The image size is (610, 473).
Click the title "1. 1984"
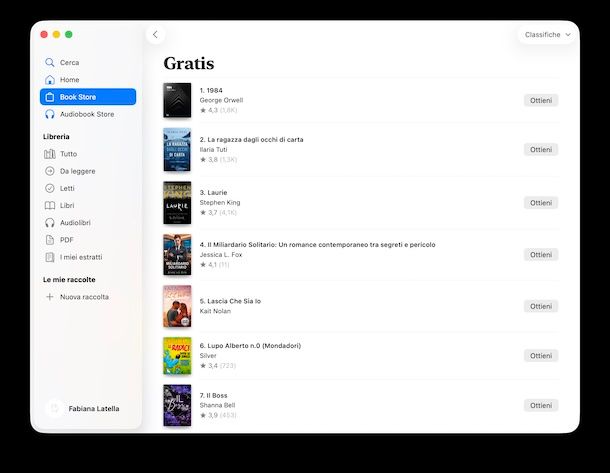[211, 90]
